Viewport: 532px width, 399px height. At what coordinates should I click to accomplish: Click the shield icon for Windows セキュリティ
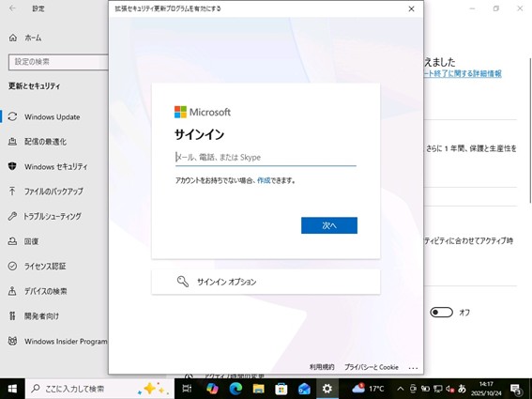(12, 166)
